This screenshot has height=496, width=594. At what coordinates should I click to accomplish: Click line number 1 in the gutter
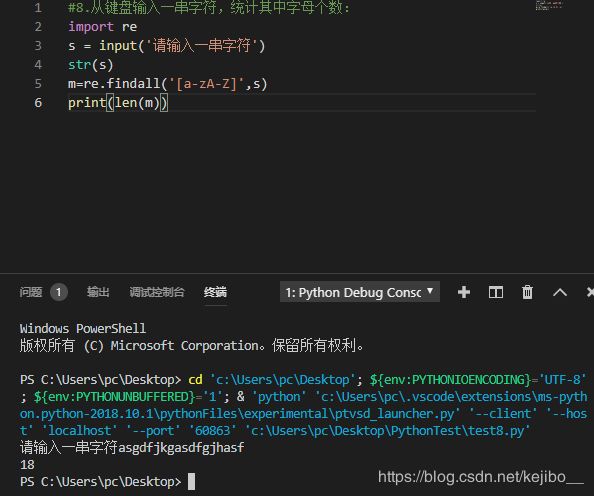click(x=38, y=8)
